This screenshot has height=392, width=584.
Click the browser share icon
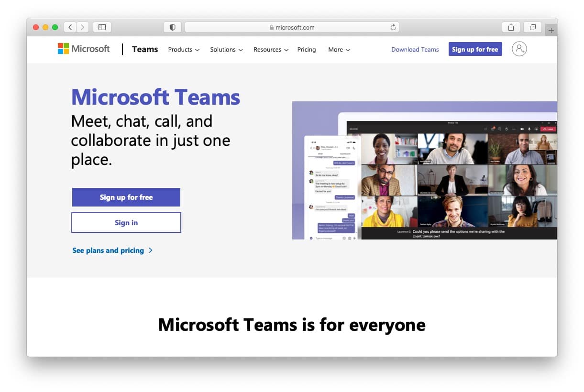pyautogui.click(x=511, y=27)
